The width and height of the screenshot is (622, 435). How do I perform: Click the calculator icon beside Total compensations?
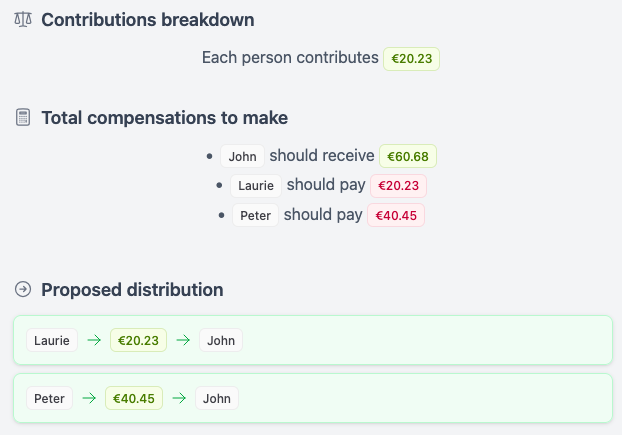pyautogui.click(x=23, y=118)
